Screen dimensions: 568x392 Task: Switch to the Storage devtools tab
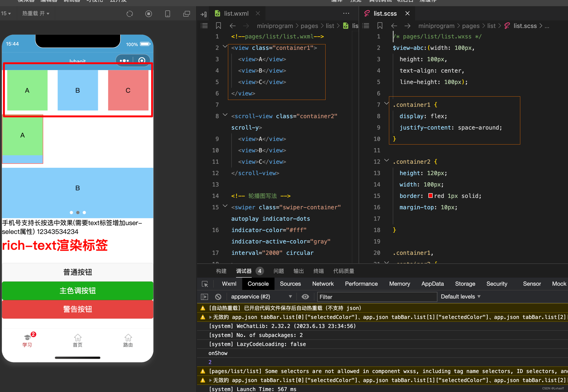pyautogui.click(x=465, y=284)
